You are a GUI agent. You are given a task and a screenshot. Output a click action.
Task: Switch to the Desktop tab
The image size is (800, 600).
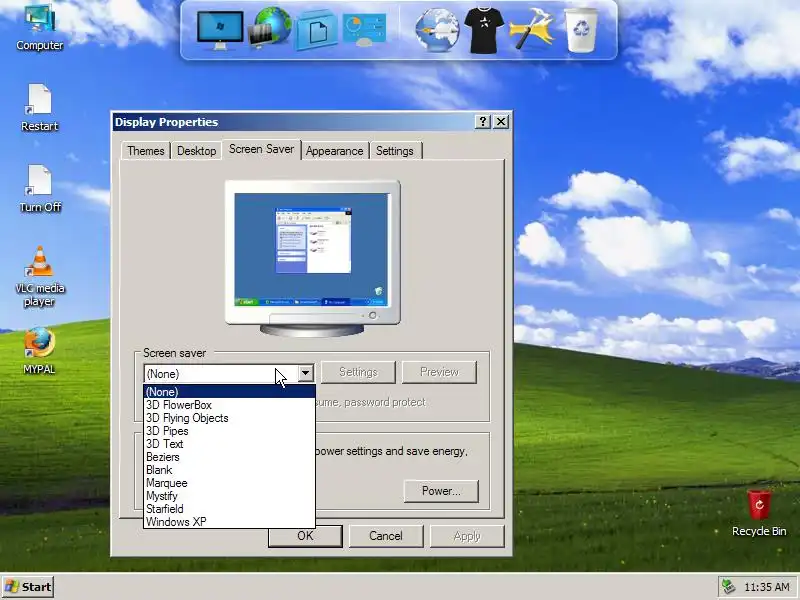pos(196,151)
